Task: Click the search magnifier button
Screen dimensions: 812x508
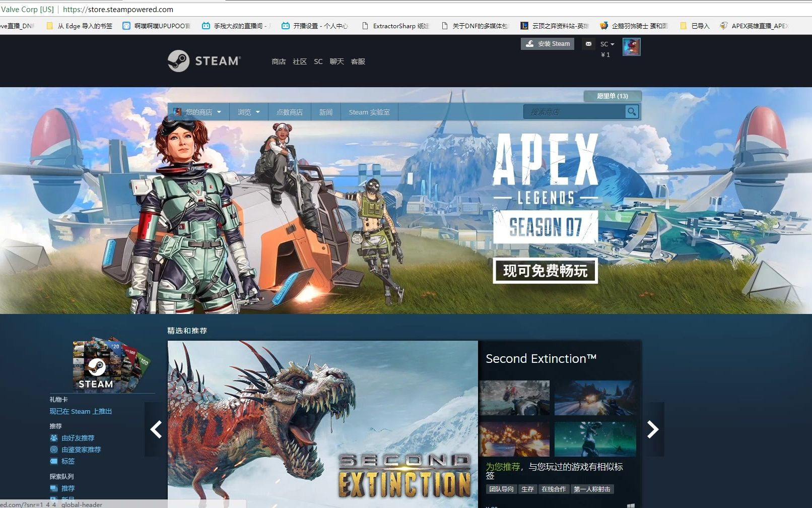Action: point(631,112)
